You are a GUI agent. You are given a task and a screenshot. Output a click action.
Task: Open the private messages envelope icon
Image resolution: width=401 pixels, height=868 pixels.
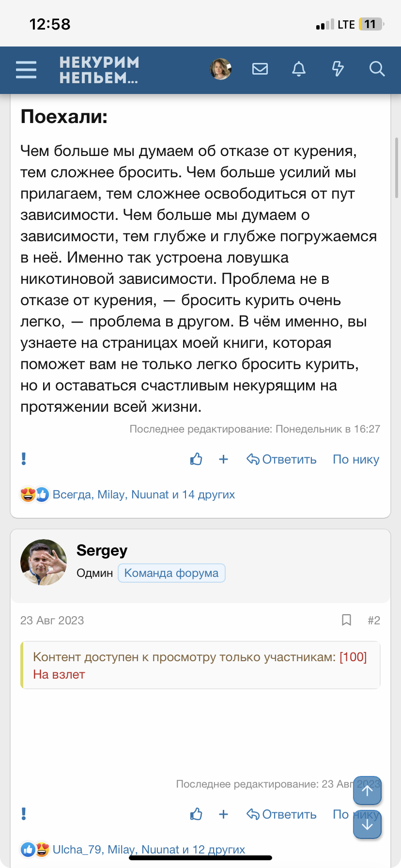[260, 69]
